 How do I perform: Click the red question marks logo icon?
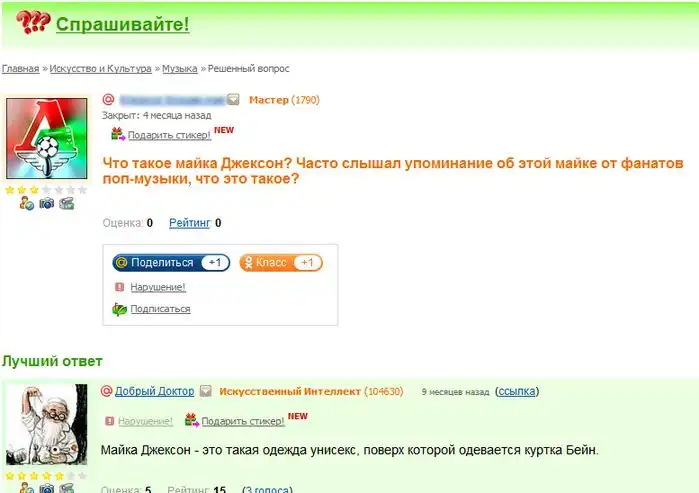point(33,22)
